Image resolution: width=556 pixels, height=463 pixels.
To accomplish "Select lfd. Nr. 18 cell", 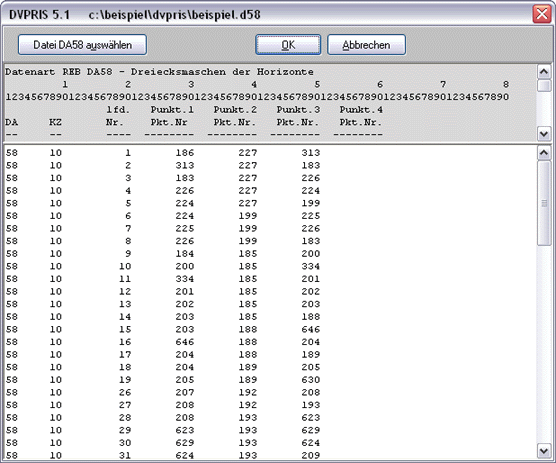I will tap(125, 367).
